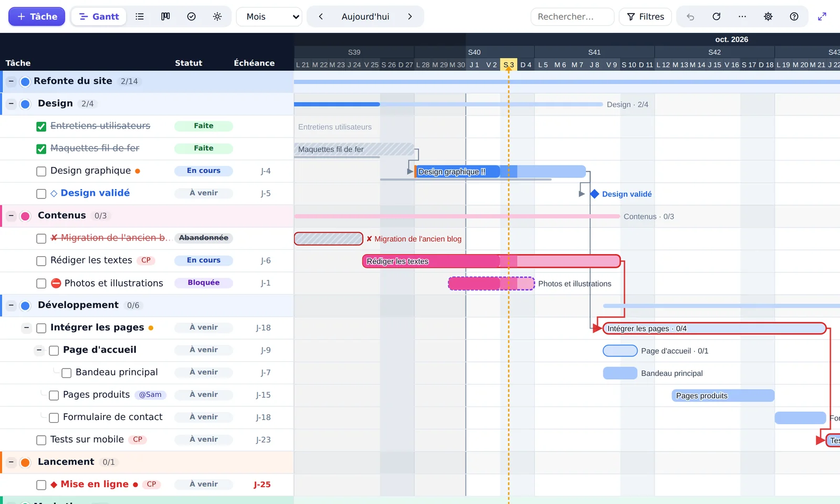Click the Design graphique Gantt bar

500,172
